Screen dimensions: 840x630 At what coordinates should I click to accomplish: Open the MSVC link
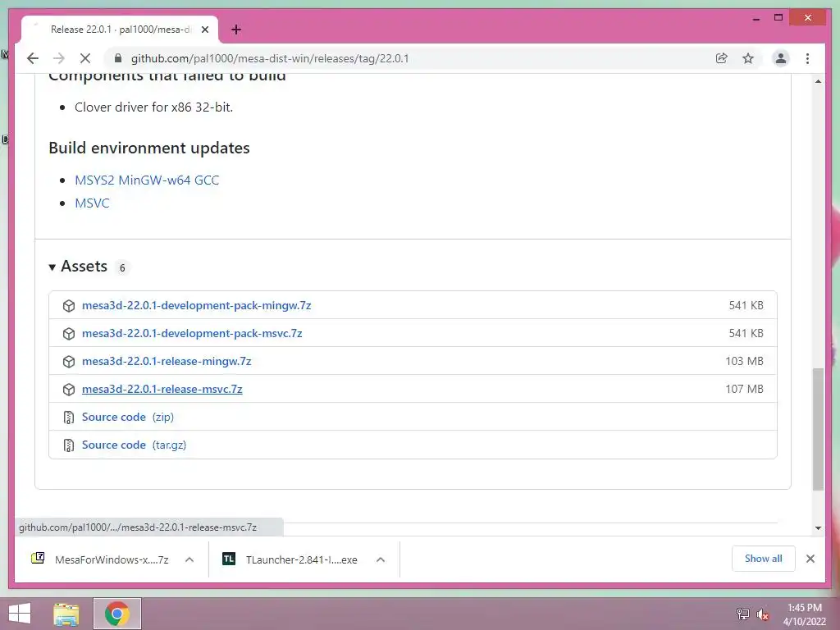point(92,203)
